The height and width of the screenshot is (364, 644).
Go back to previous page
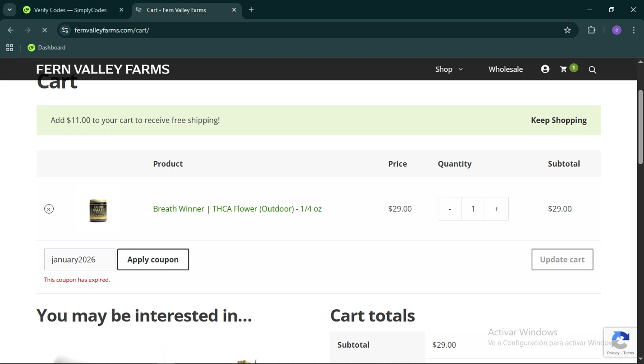point(11,30)
